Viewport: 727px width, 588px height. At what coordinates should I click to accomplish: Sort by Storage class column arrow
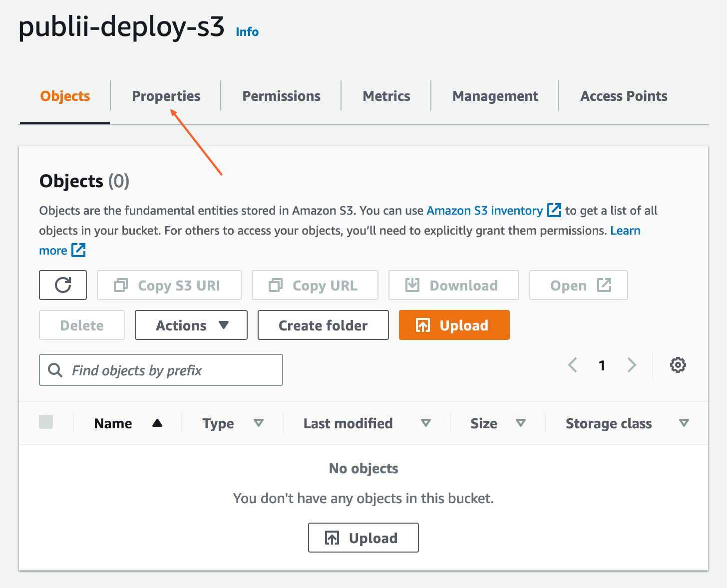click(x=684, y=423)
